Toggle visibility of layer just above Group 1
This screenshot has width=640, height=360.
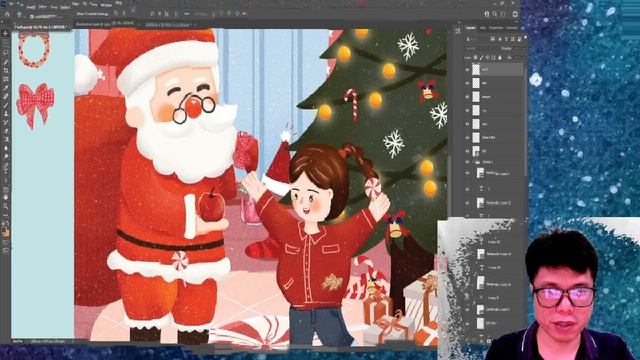(x=467, y=151)
